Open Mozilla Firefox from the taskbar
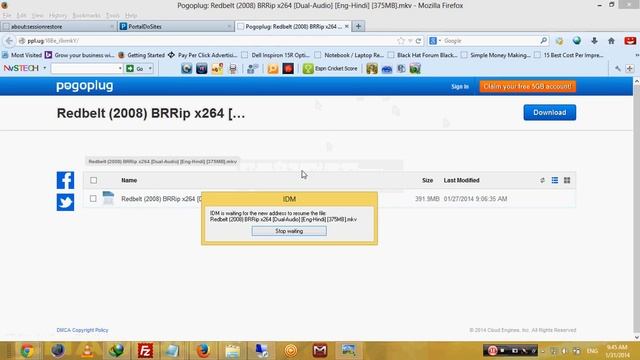 203,351
